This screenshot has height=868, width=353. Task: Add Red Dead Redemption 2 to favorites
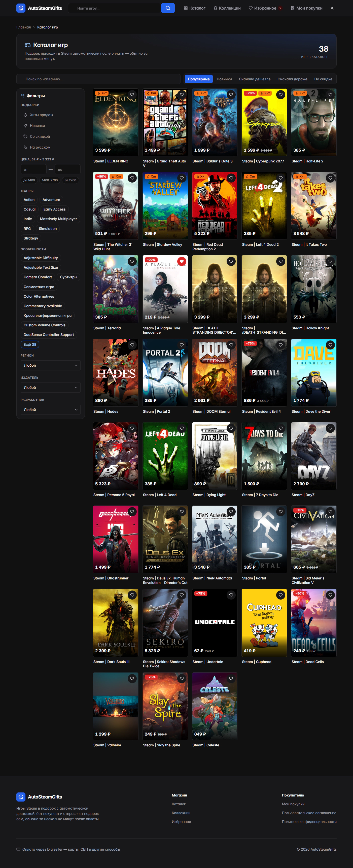(x=231, y=178)
